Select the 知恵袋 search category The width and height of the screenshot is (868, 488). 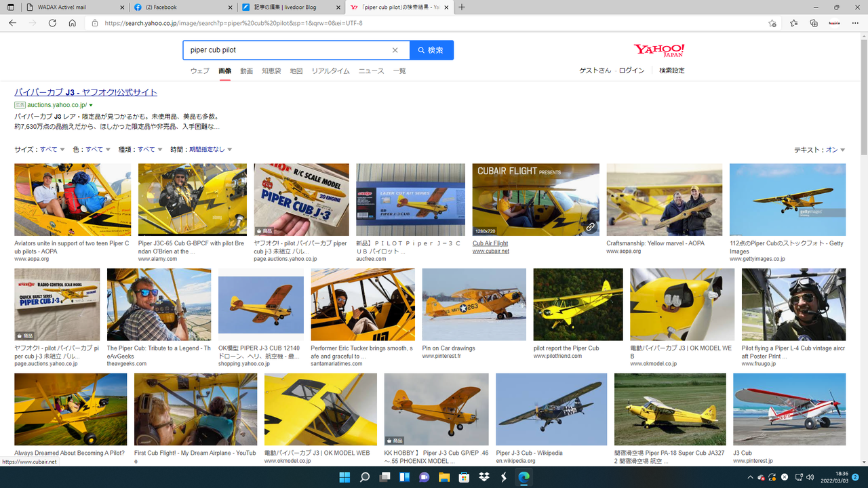pyautogui.click(x=271, y=71)
